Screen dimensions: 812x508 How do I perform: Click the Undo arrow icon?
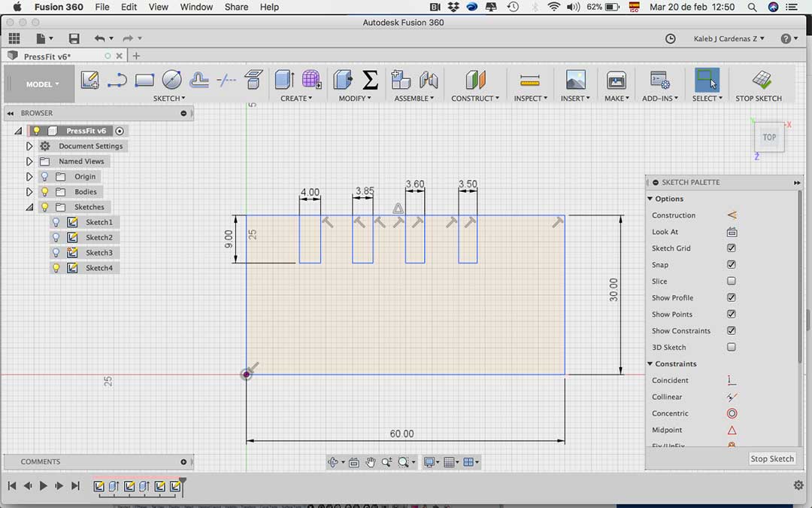click(x=99, y=38)
